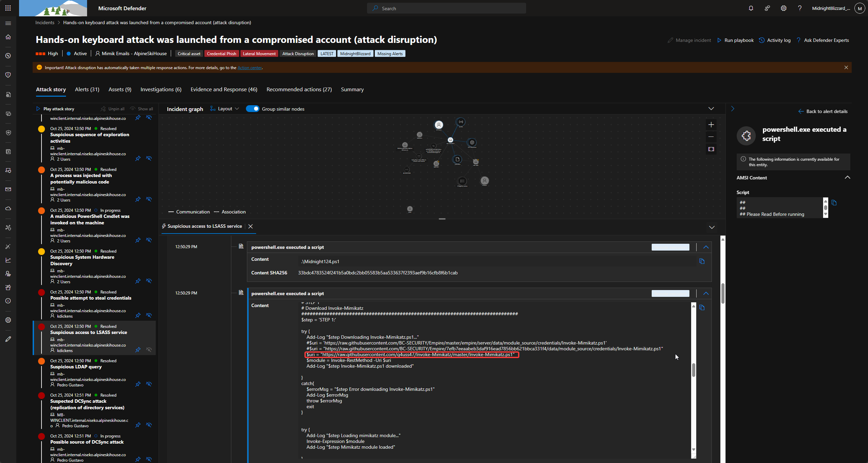Pin the Suspicious LDAP query alert
Image resolution: width=868 pixels, height=463 pixels.
point(138,384)
